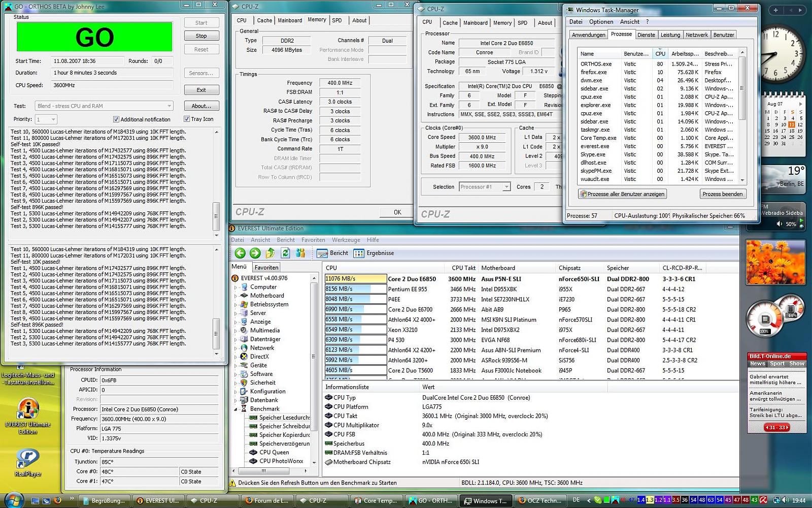The height and width of the screenshot is (508, 812).
Task: Switch to Mainboard tab in CPU-Z CPU window
Action: pos(475,23)
